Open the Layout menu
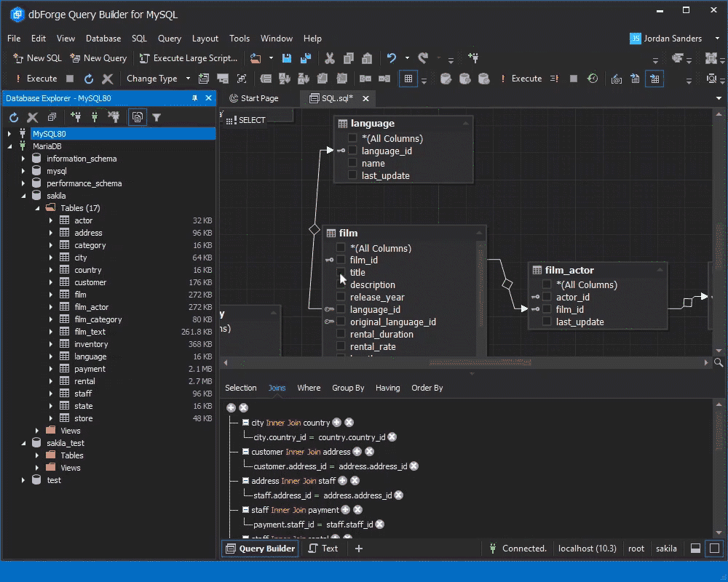728x582 pixels. [x=205, y=39]
